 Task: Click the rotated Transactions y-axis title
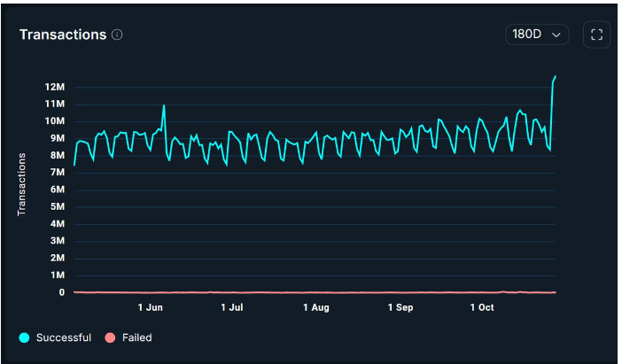pos(22,183)
